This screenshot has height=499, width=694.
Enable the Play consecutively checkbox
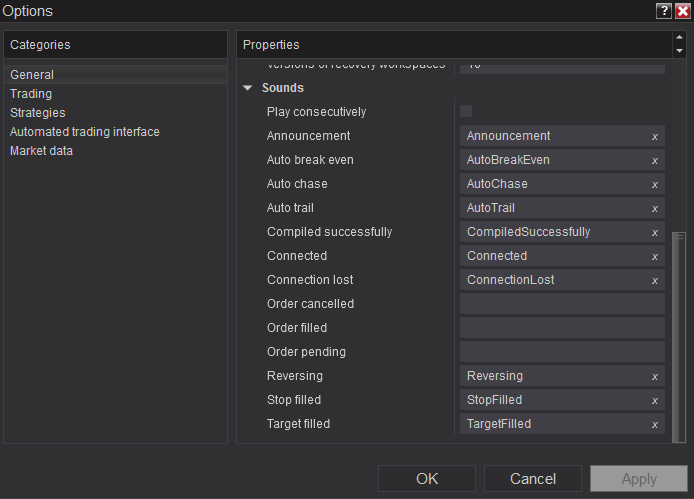point(466,112)
